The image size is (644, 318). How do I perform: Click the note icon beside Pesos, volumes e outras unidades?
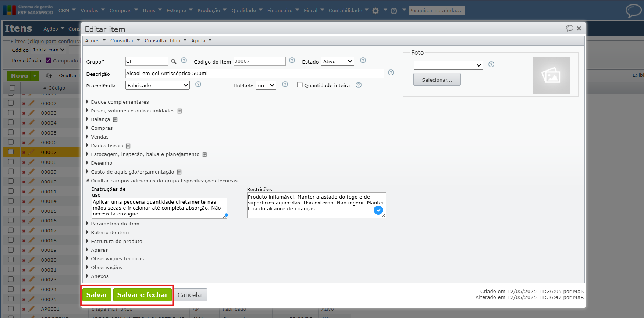coord(180,111)
